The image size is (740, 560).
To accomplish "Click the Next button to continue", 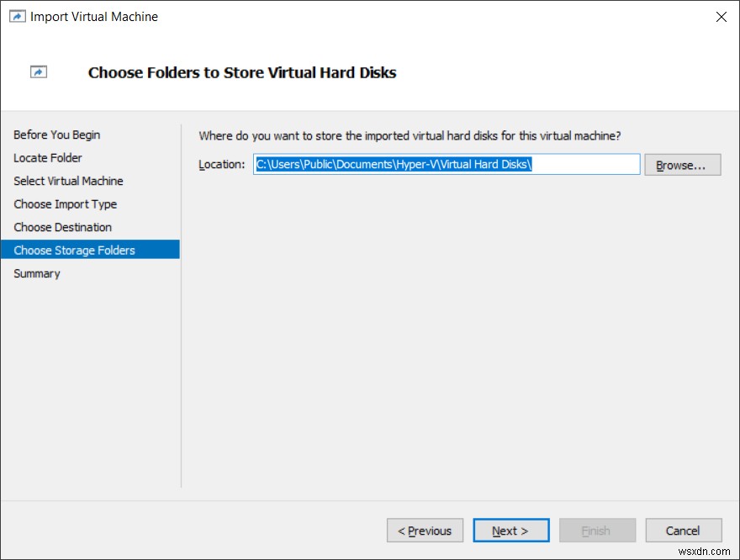I will 510,531.
